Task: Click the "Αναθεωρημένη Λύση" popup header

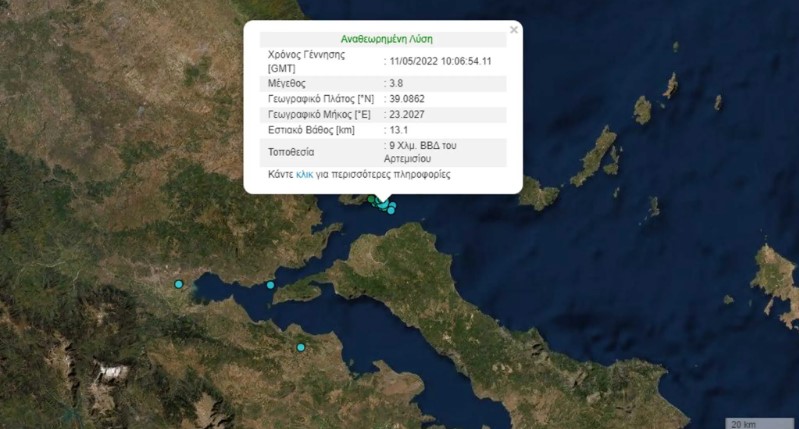Action: (x=387, y=39)
